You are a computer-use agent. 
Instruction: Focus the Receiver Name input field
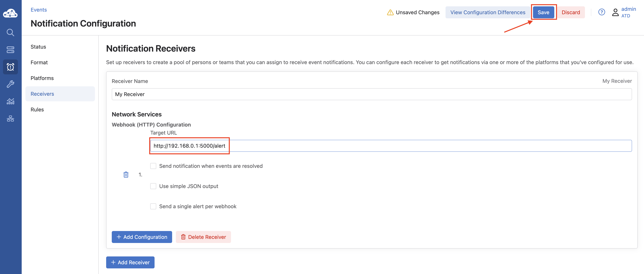[372, 94]
